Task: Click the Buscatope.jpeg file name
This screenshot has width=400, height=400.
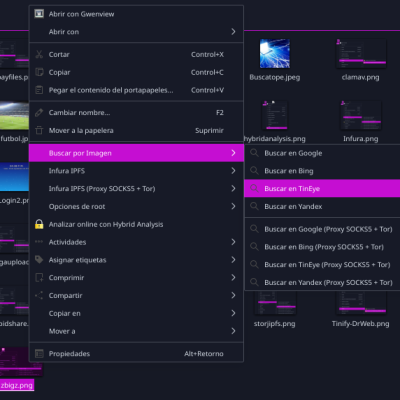Action: [275, 77]
